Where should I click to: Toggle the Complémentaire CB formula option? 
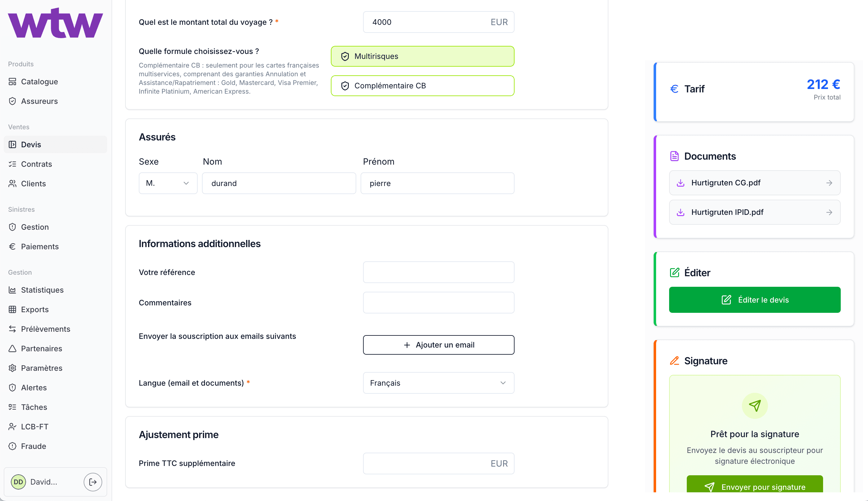(x=422, y=86)
